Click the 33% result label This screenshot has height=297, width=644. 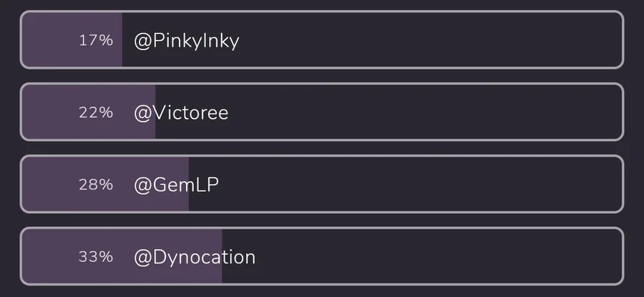[96, 257]
